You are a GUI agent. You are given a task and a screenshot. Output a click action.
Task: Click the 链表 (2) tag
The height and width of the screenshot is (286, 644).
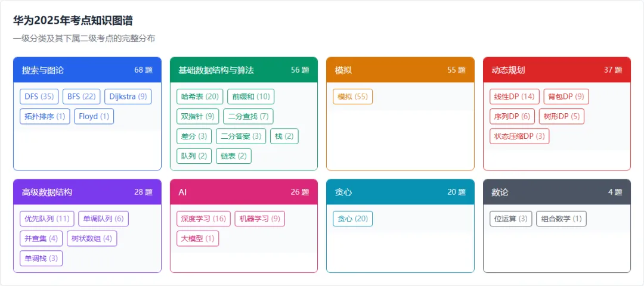234,156
